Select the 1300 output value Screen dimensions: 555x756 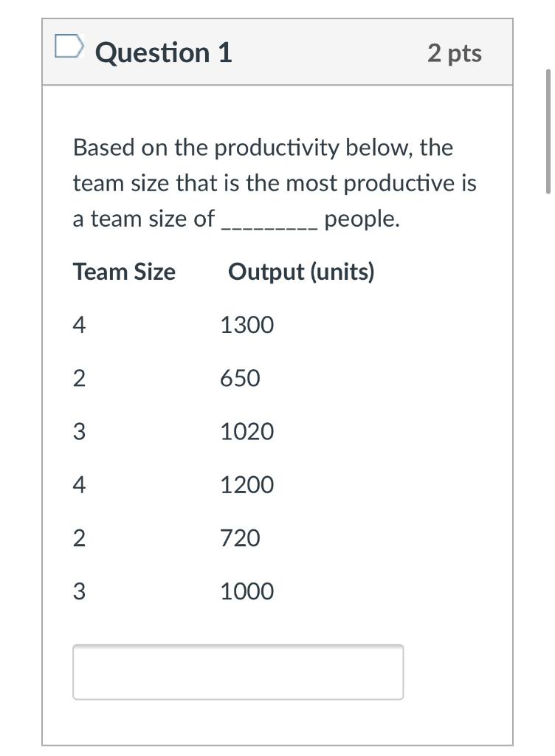click(x=247, y=323)
